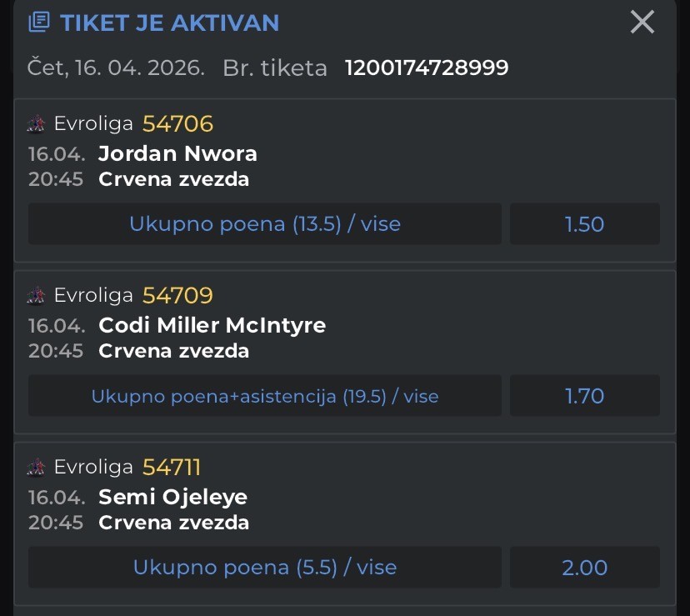Open Ukupno poena (5.5) / vise bet

coord(265,568)
